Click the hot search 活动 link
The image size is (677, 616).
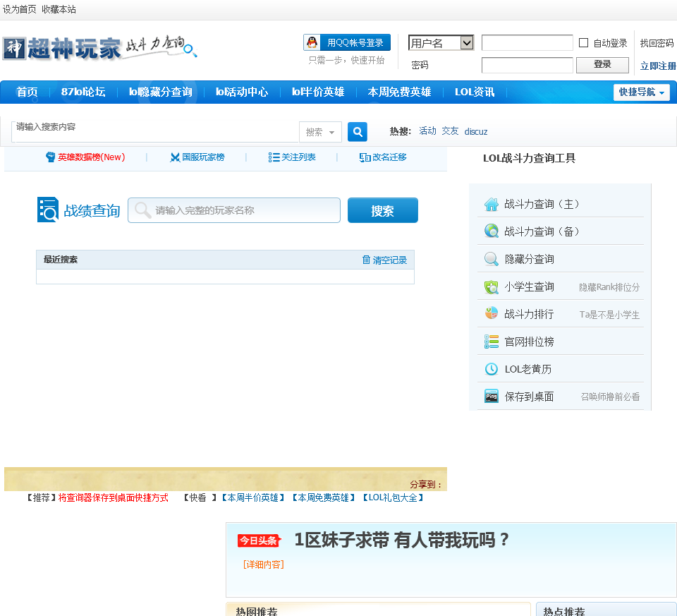(427, 131)
